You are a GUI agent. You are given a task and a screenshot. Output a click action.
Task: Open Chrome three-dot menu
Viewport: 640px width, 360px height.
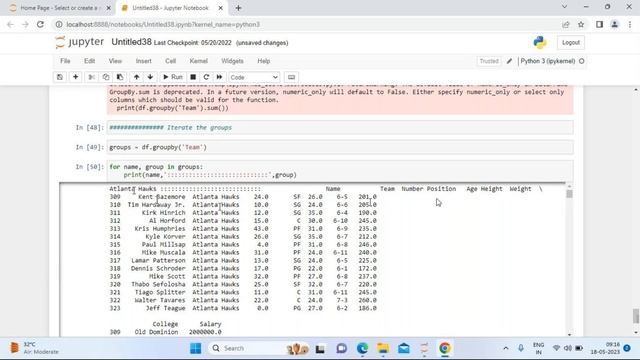630,24
